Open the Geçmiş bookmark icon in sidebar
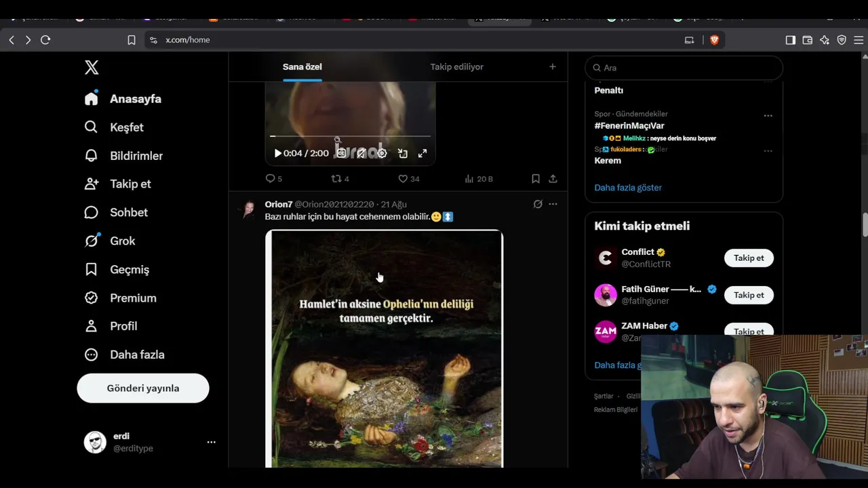868x488 pixels. point(92,269)
